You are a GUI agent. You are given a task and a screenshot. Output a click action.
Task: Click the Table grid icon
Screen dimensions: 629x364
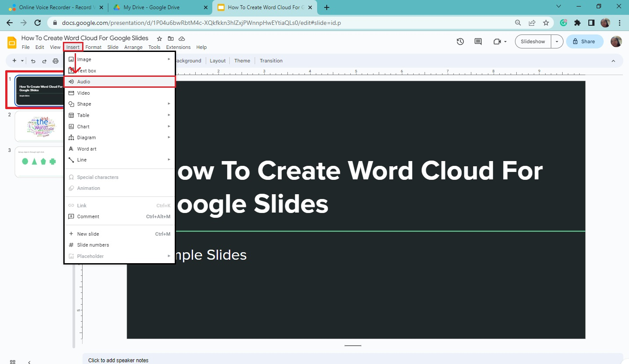click(71, 115)
